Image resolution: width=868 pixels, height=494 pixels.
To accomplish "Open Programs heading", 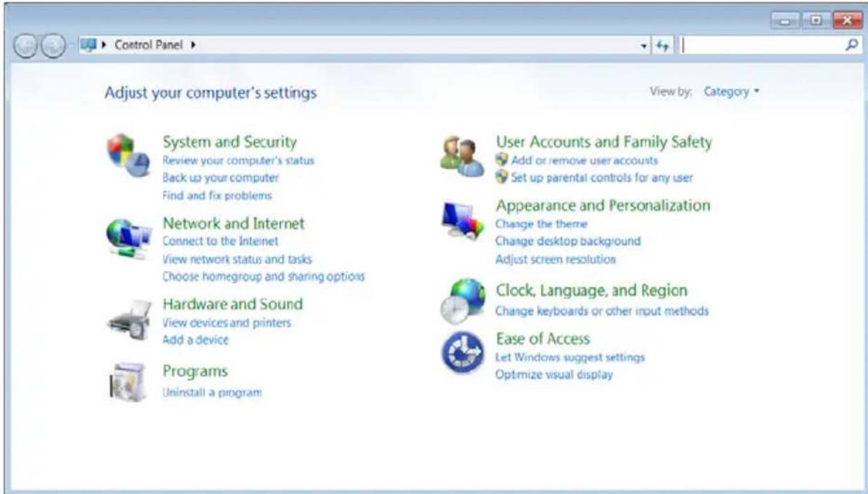I will [x=195, y=370].
